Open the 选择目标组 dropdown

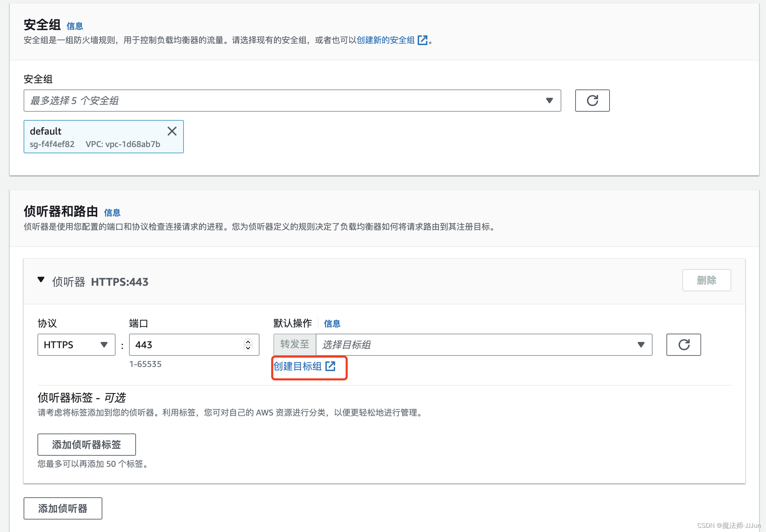click(x=484, y=345)
